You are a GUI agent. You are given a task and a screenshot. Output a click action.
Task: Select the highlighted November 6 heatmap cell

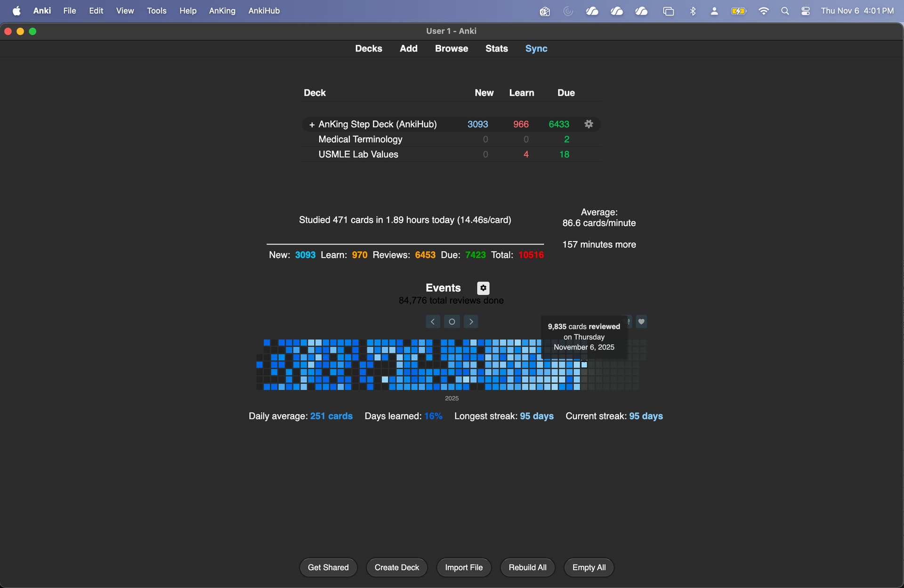[584, 364]
